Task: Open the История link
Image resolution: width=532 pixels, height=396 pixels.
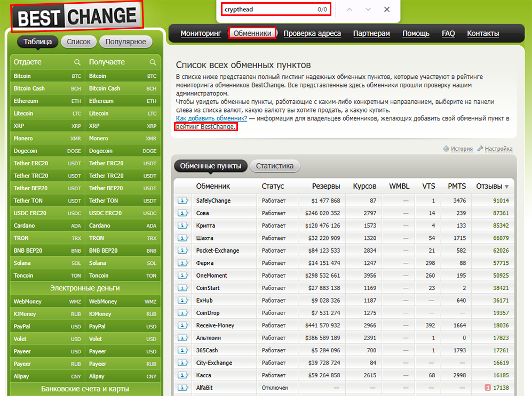Action: coord(462,149)
